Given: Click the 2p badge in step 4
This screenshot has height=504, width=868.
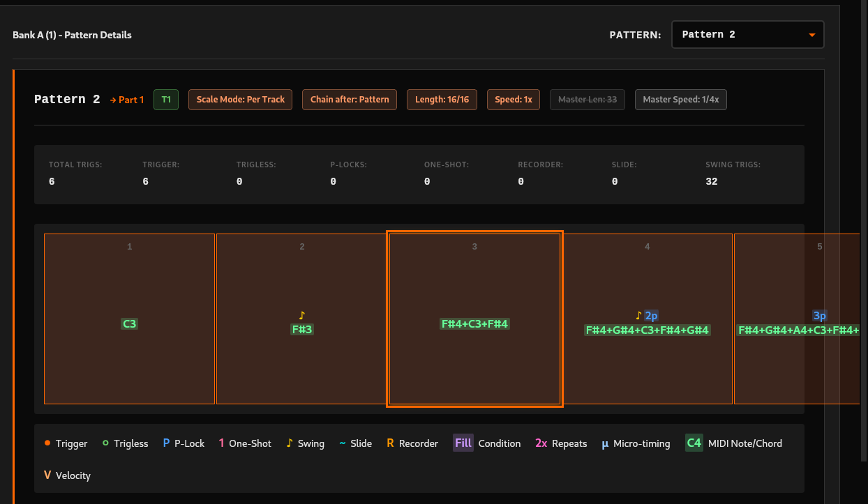Looking at the screenshot, I should (x=651, y=316).
